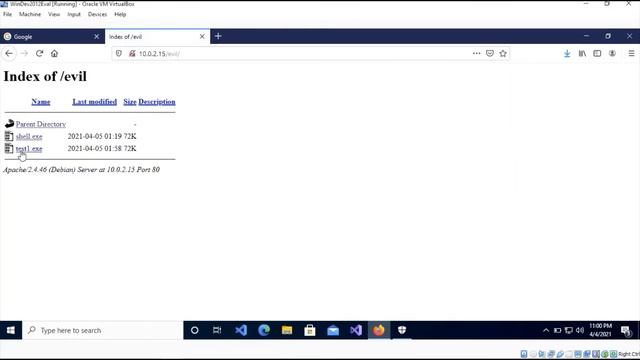Open Windows Security shield on taskbar
The width and height of the screenshot is (640, 360).
pyautogui.click(x=402, y=330)
